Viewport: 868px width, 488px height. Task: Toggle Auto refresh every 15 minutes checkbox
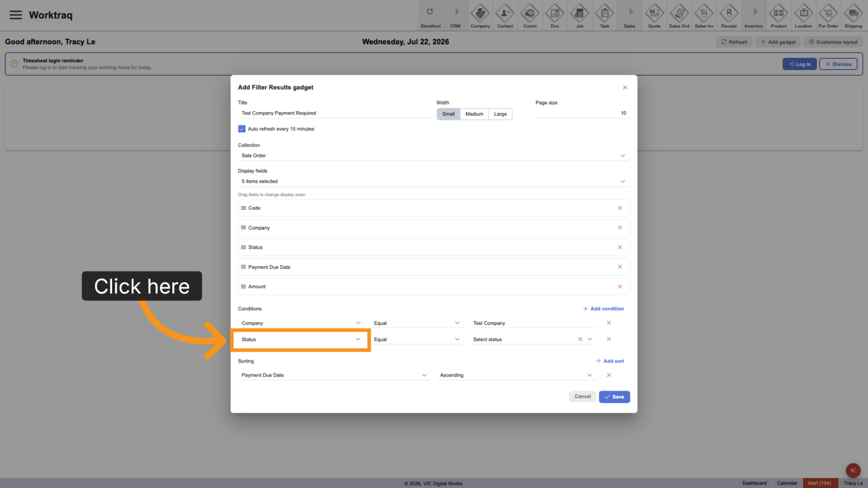[x=241, y=129]
